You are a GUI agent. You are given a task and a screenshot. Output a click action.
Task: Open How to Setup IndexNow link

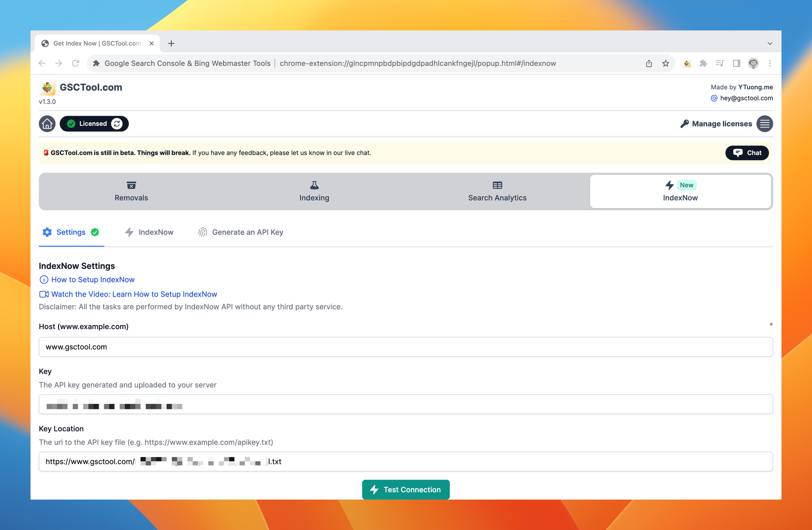click(87, 280)
